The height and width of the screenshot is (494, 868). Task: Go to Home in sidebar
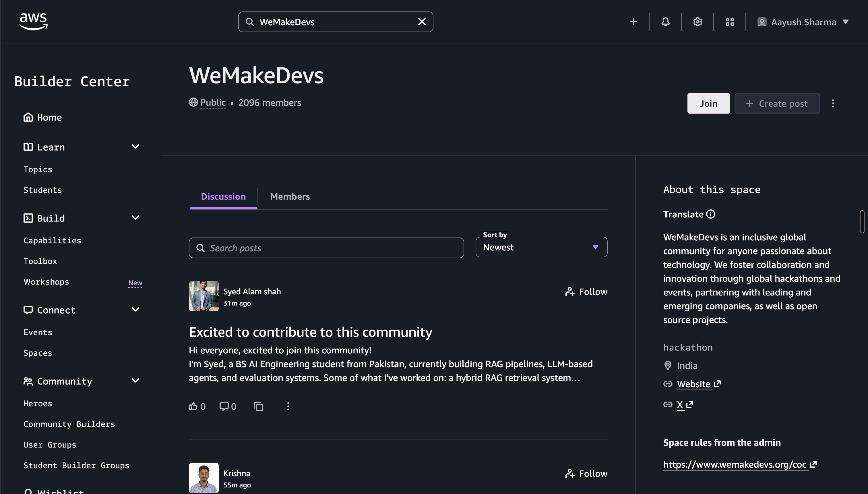tap(43, 117)
